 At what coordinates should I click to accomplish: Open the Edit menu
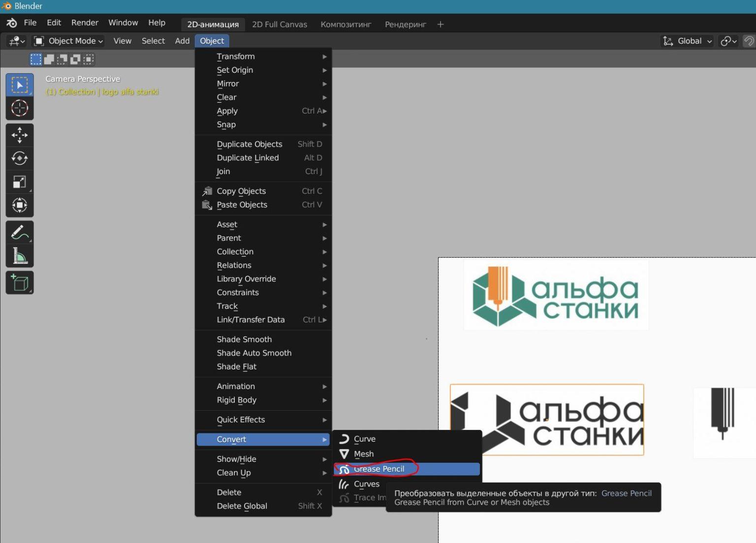[54, 23]
